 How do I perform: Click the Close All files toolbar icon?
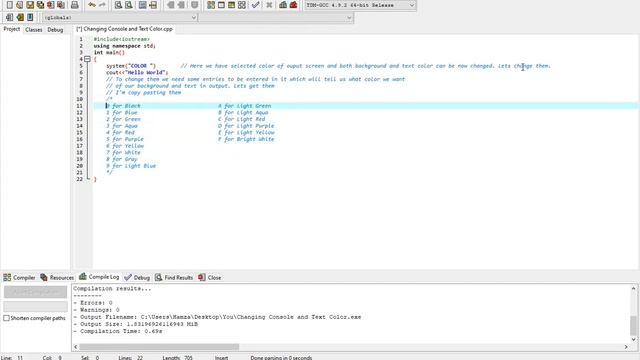coord(61,5)
